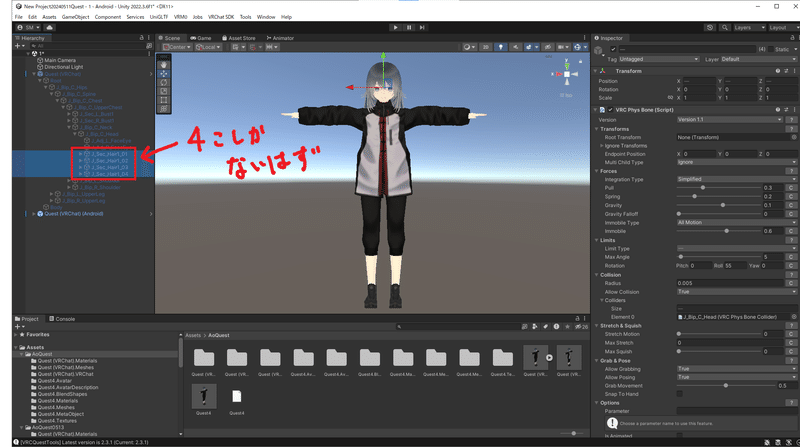800x447 pixels.
Task: Select Directional Light in Hierarchy
Action: coord(63,67)
